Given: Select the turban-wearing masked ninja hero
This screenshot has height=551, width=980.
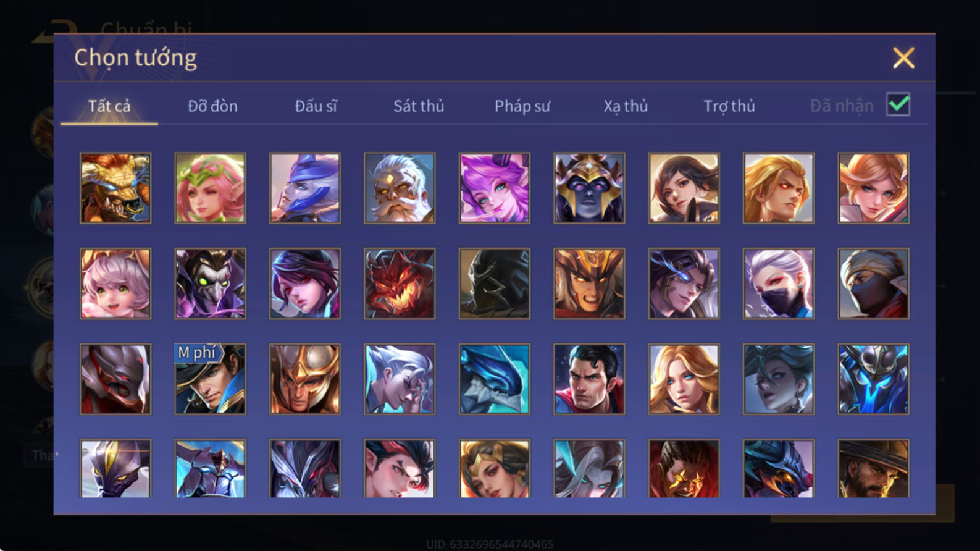Looking at the screenshot, I should (873, 284).
